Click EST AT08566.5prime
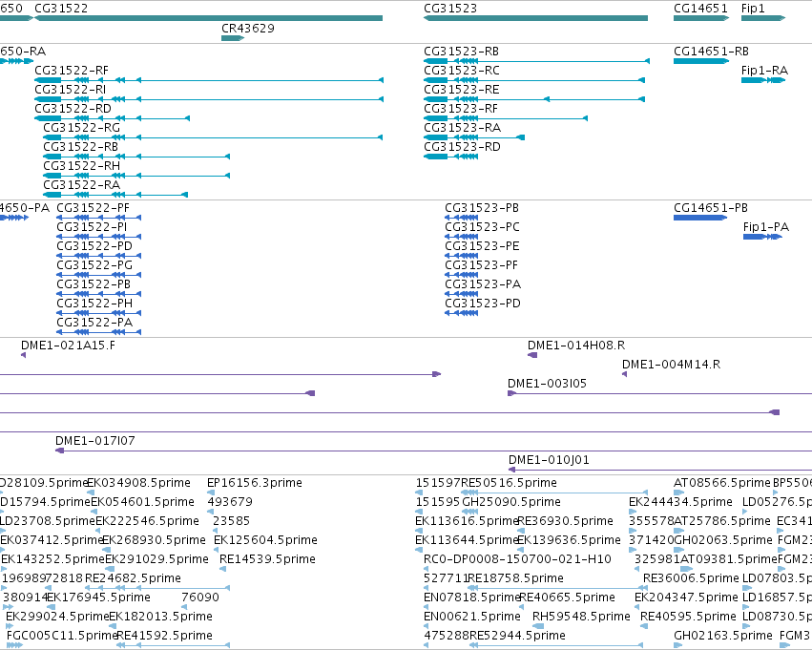The height and width of the screenshot is (650, 812). (x=722, y=483)
